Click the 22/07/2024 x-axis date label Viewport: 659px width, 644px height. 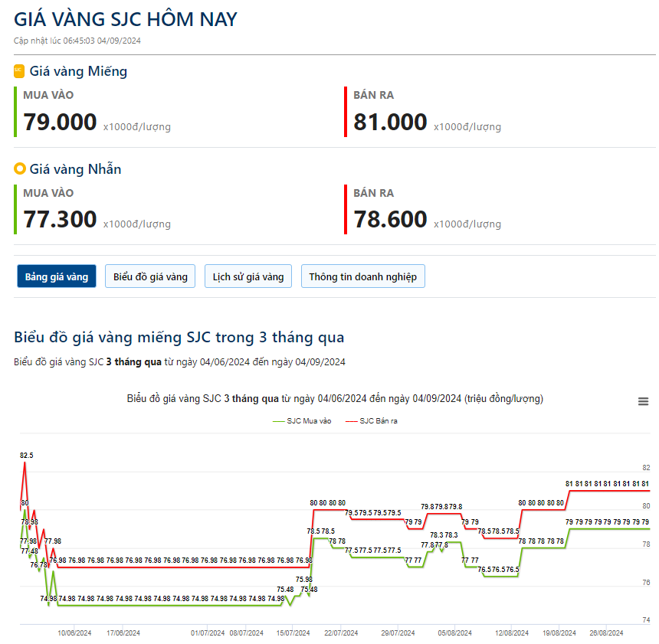click(341, 633)
